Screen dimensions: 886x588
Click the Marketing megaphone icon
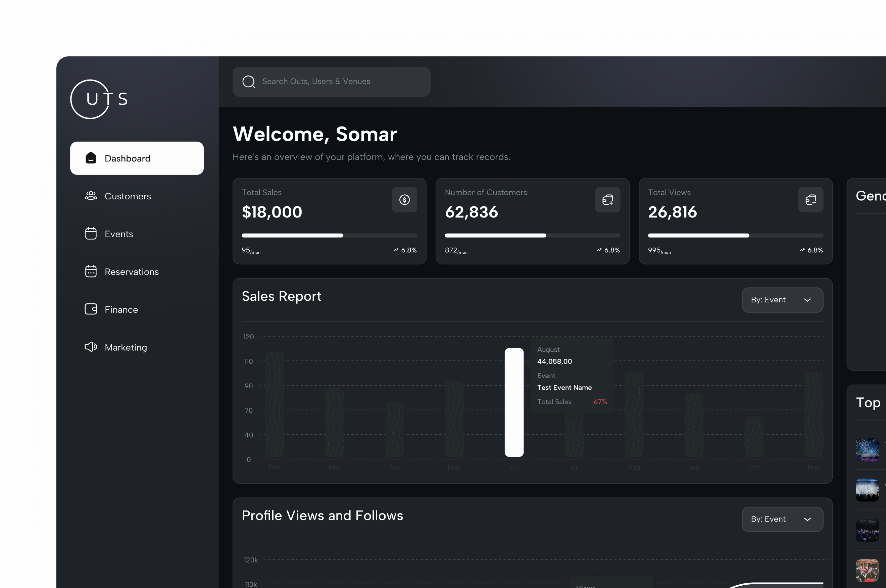click(x=90, y=347)
